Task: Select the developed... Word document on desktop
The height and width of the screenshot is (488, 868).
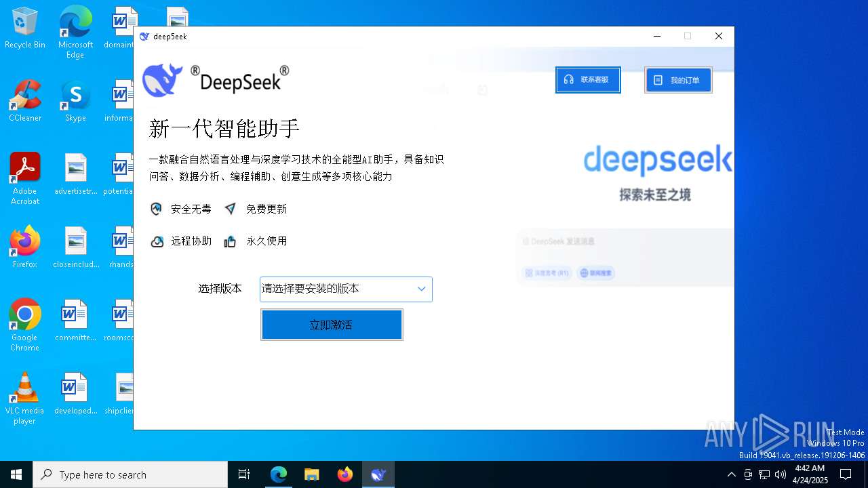Action: pyautogui.click(x=75, y=394)
